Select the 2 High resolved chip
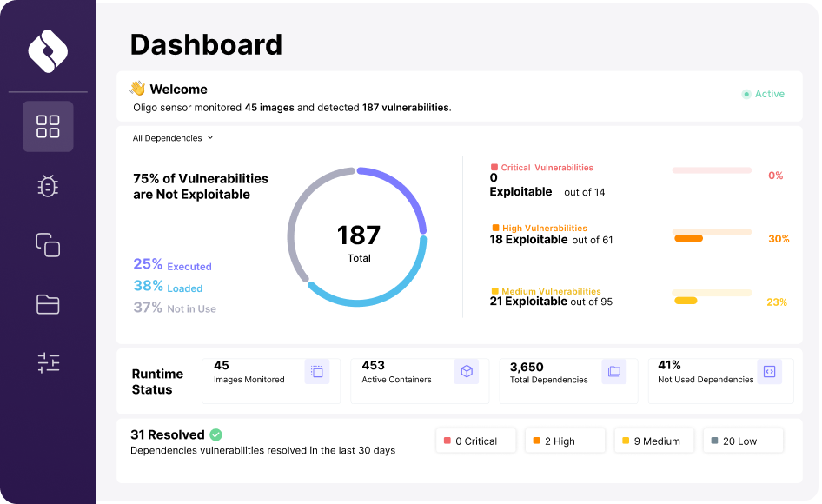This screenshot has height=504, width=822. [565, 441]
